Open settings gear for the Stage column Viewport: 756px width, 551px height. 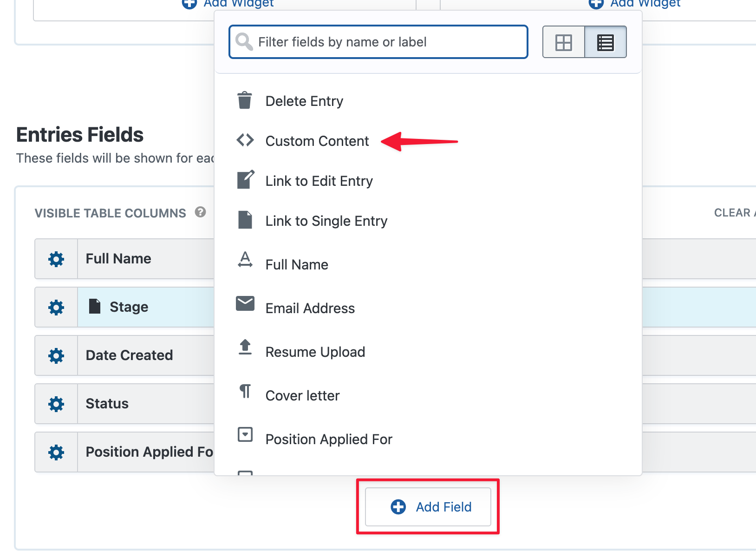pos(56,307)
